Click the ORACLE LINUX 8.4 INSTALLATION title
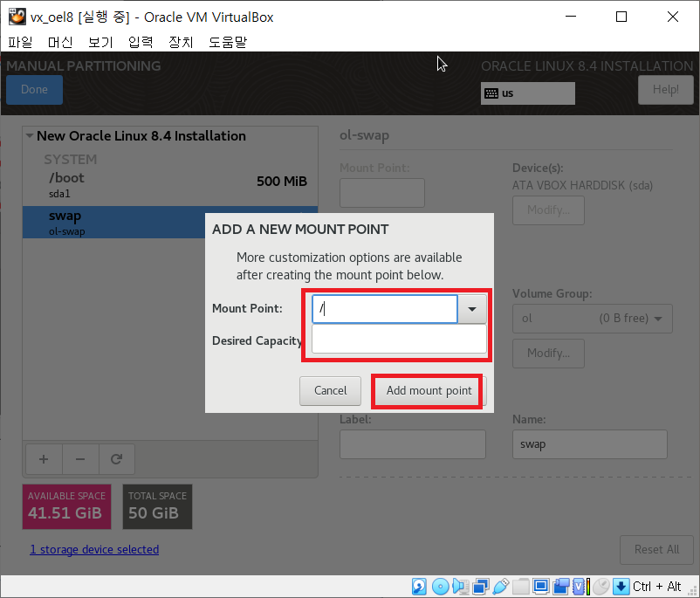Screen dimensions: 700x598 tap(587, 66)
